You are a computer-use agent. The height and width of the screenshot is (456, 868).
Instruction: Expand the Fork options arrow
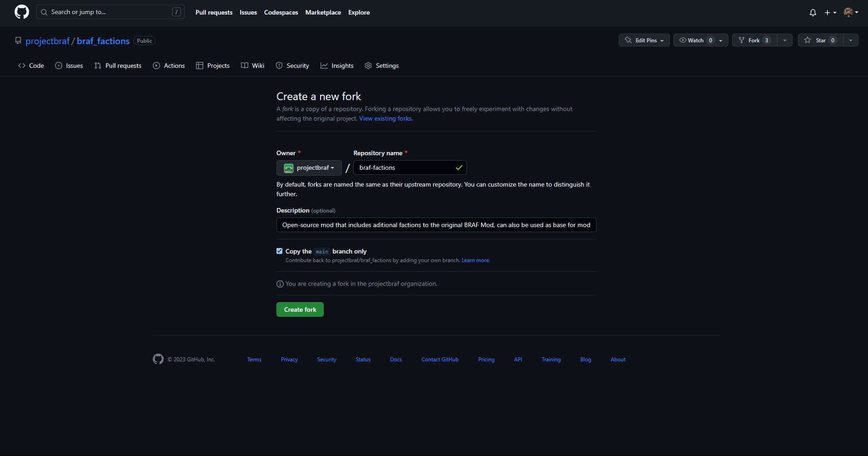pyautogui.click(x=785, y=40)
